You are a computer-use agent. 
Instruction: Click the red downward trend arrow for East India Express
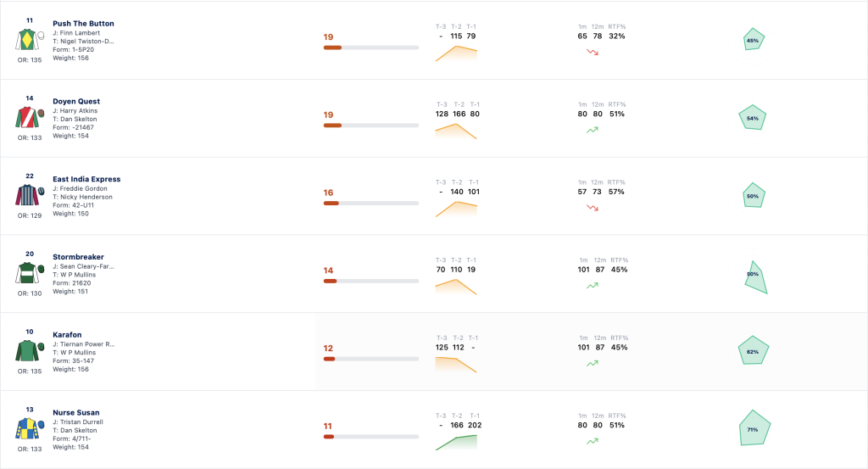coord(593,208)
